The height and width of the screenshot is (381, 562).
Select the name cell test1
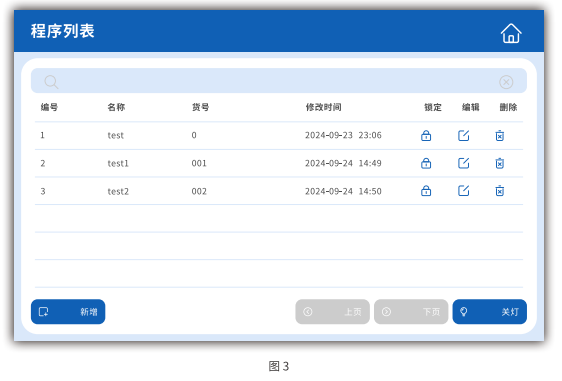pyautogui.click(x=118, y=163)
